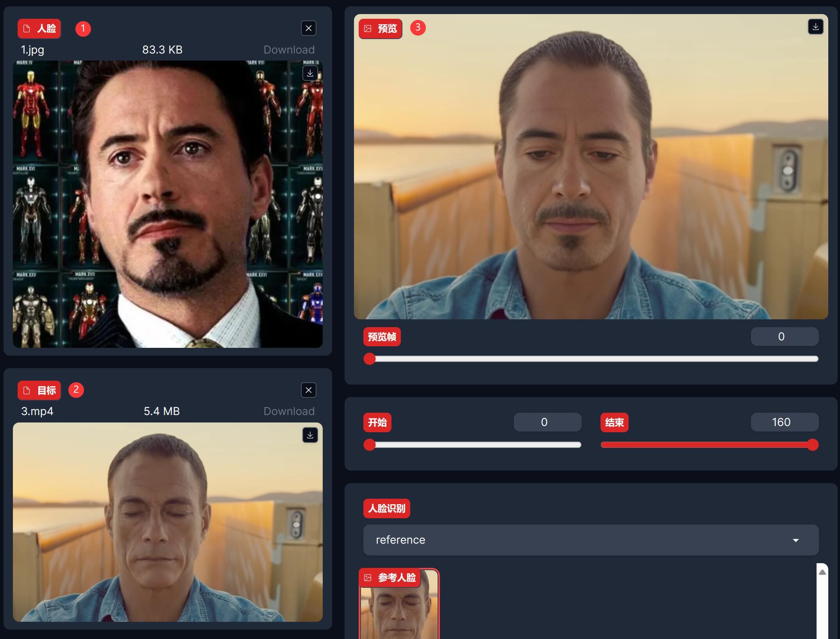Click the dropdown arrow beside reference

[795, 540]
